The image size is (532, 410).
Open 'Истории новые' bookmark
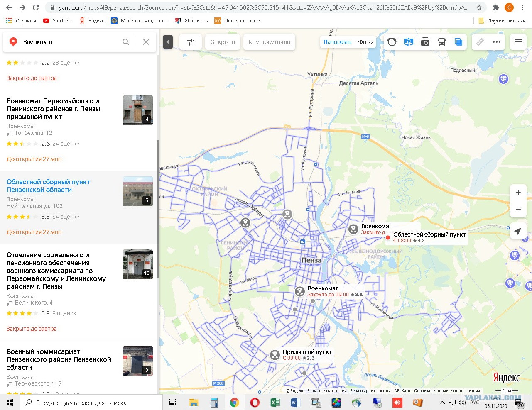237,21
